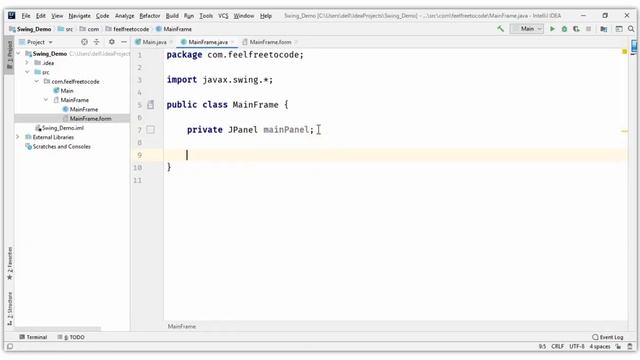This screenshot has height=360, width=640.
Task: Start debugging with the bug icon
Action: [564, 29]
